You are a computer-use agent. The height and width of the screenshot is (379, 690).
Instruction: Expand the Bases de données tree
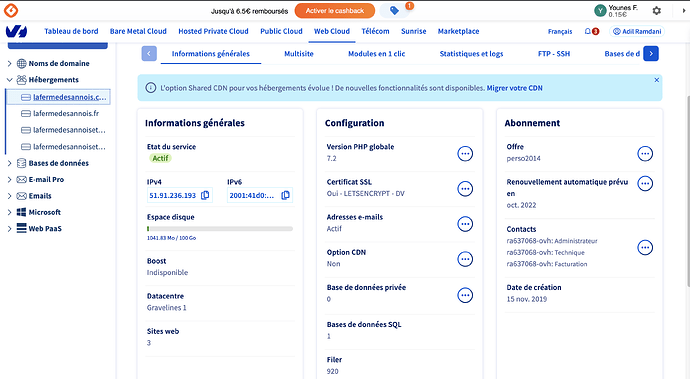tap(9, 163)
